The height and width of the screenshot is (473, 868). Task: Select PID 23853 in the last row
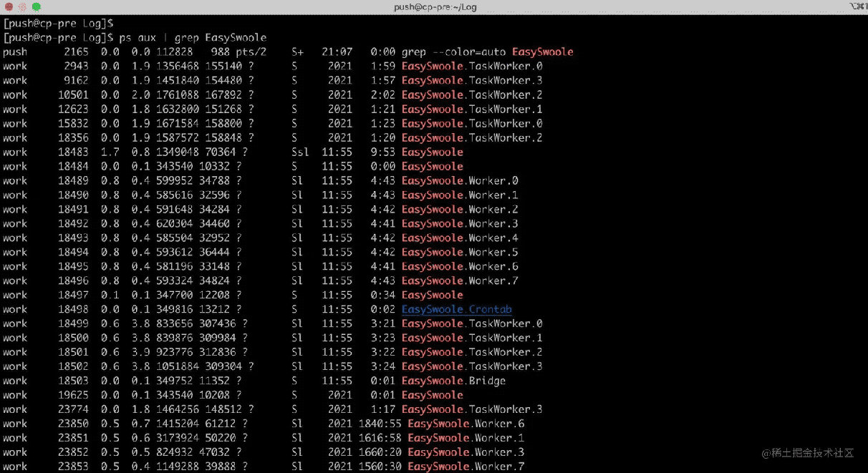(x=72, y=467)
